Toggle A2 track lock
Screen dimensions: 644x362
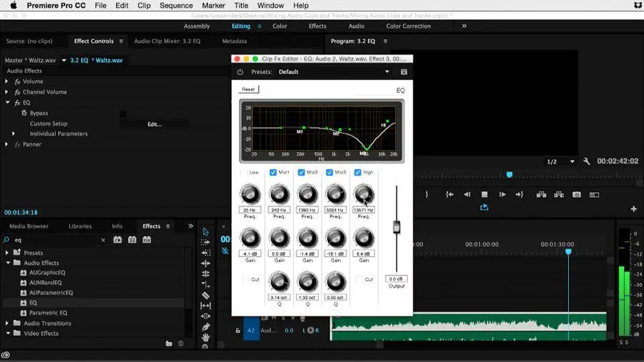237,330
